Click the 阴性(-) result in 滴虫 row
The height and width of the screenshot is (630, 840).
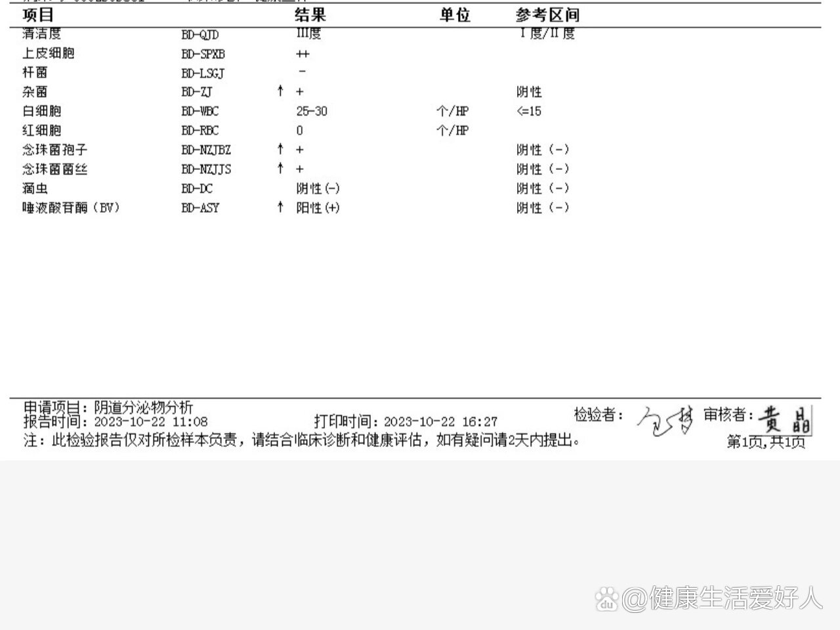coord(318,188)
